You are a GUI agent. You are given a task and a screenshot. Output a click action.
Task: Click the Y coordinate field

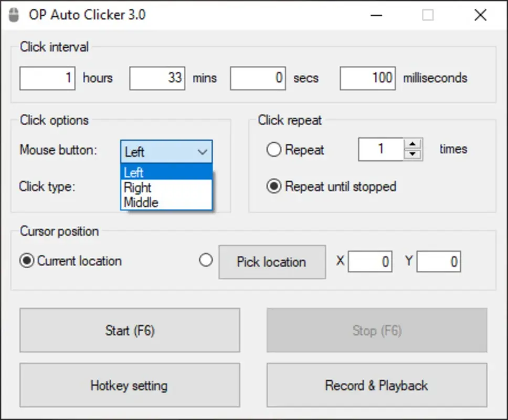(x=439, y=261)
